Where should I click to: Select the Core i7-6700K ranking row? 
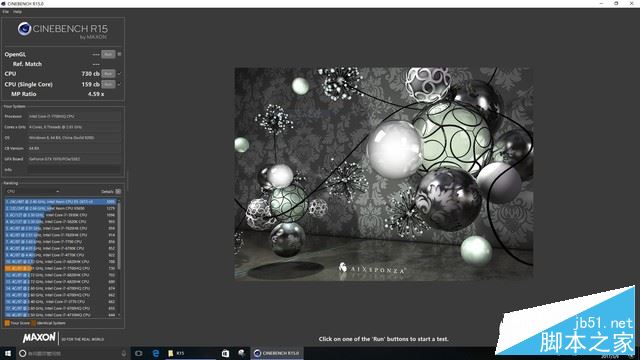60,248
